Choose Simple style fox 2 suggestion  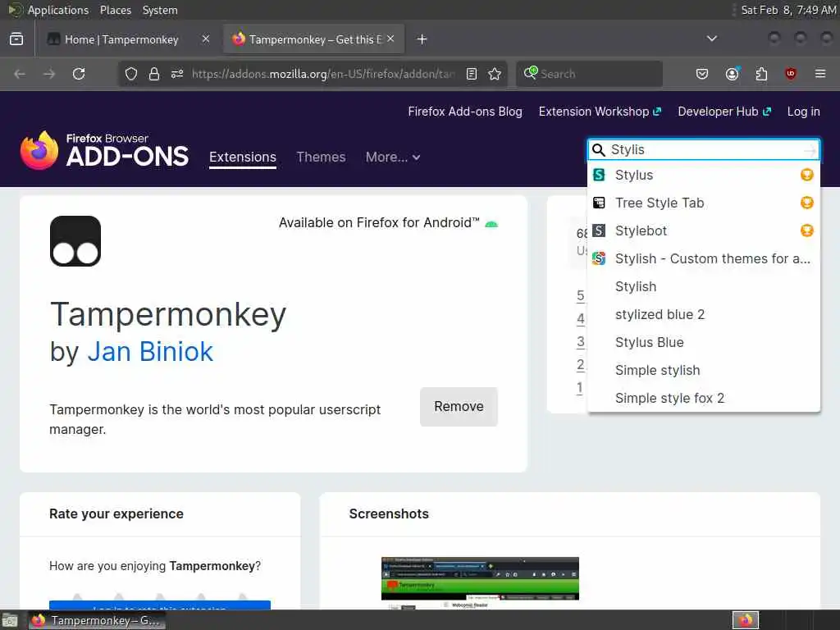[x=703, y=398]
